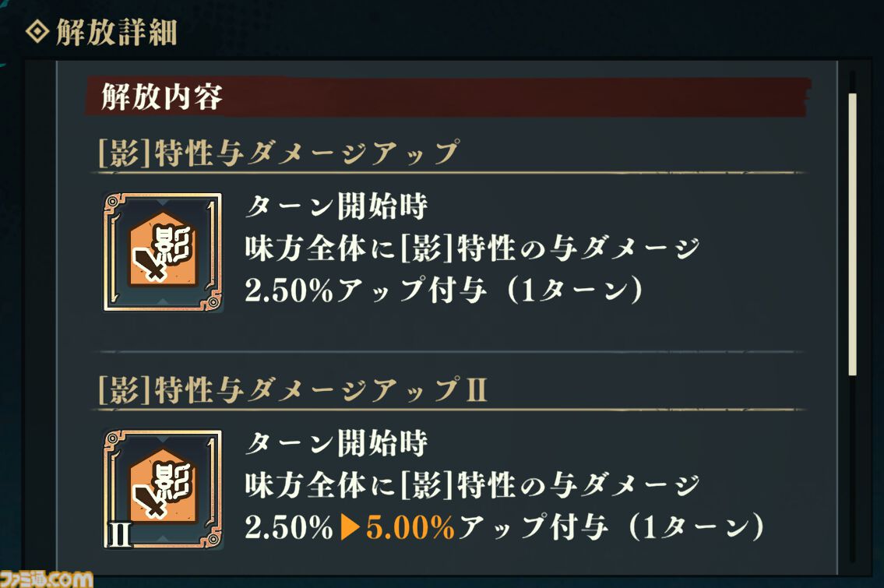This screenshot has height=588, width=884.
Task: Click the [影]特性与ダメージアップ heading
Action: [279, 153]
